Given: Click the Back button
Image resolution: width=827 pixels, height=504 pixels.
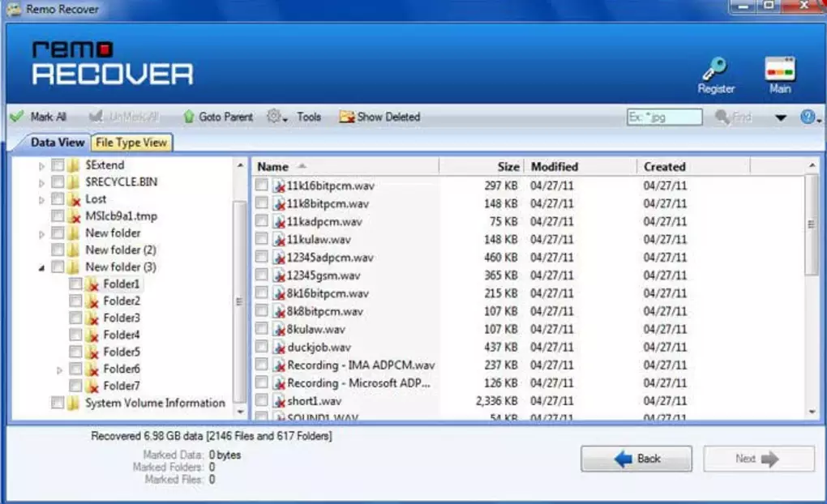Looking at the screenshot, I should click(x=636, y=459).
